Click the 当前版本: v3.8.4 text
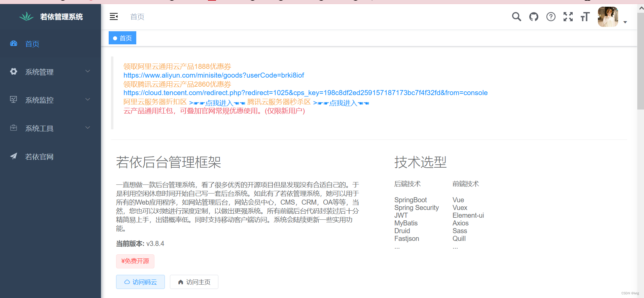 pos(140,244)
